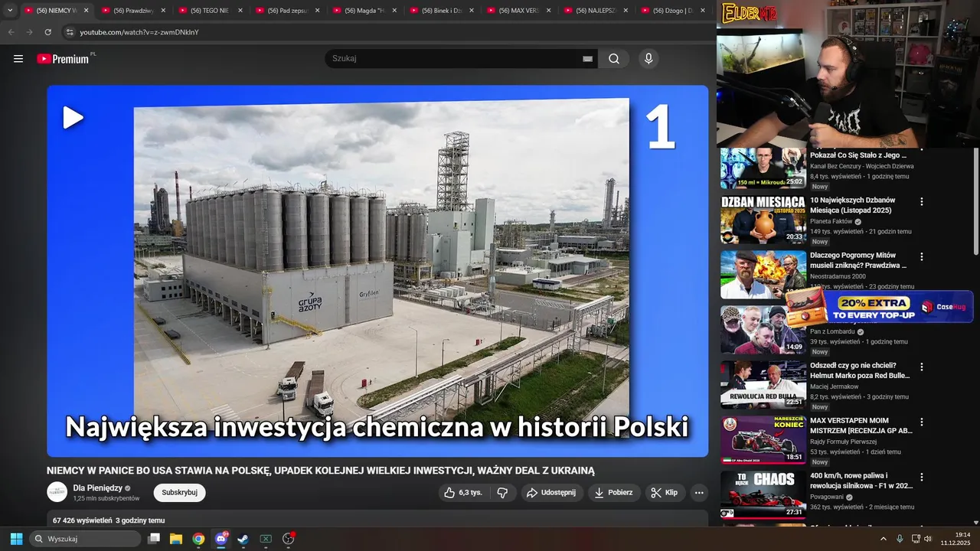980x551 pixels.
Task: Open the Dla Pieniędzy channel name link
Action: click(x=98, y=488)
